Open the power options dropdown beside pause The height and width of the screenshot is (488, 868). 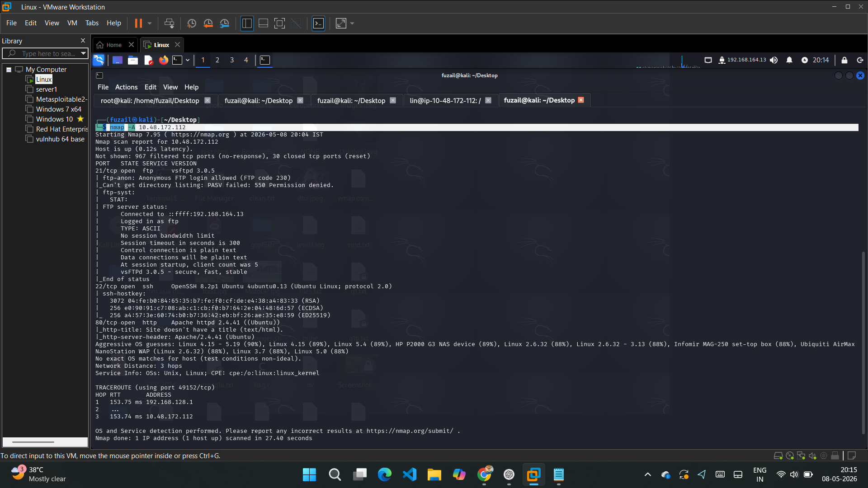(150, 23)
